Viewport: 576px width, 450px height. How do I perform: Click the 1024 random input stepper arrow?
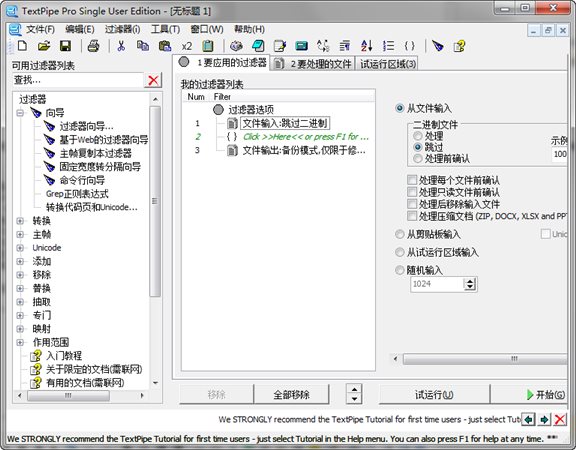pos(470,284)
